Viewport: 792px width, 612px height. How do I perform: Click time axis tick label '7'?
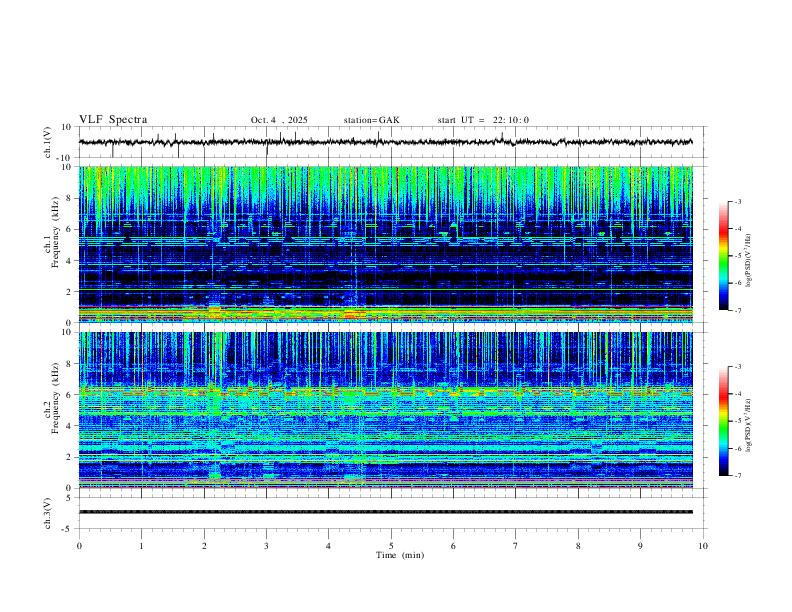[x=516, y=546]
